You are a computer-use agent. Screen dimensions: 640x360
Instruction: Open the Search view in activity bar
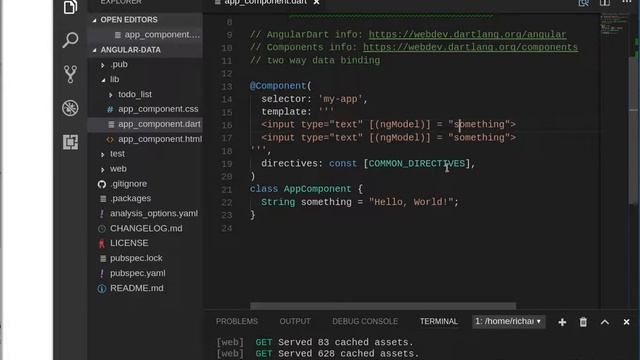point(70,40)
